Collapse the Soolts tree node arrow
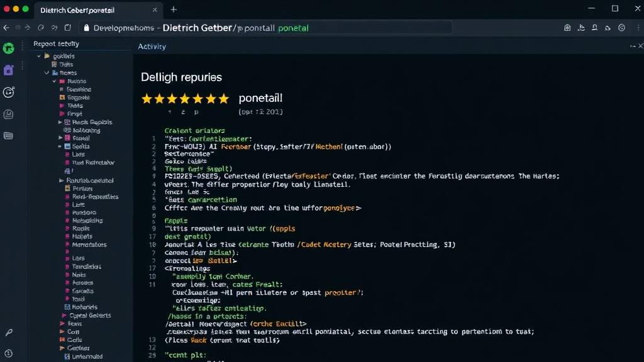 click(60, 146)
